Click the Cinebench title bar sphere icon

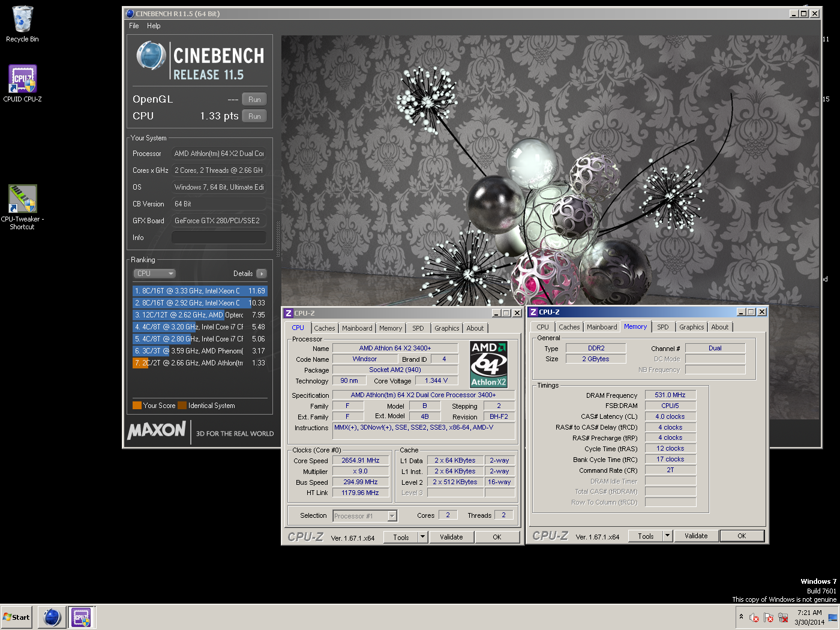(130, 13)
